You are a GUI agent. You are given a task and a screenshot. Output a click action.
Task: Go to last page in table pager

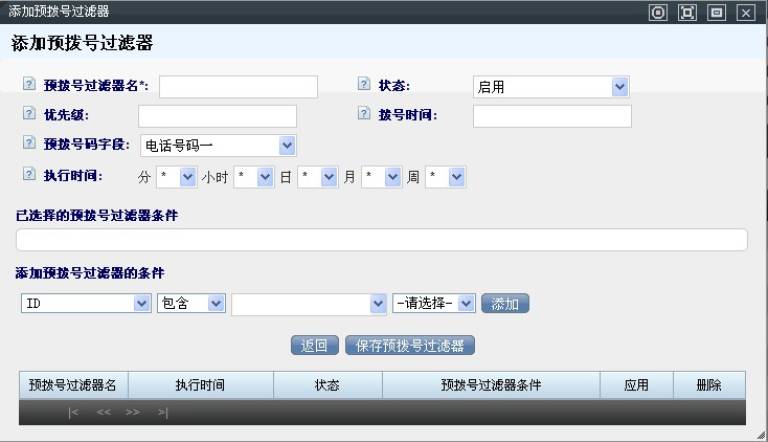coord(162,412)
